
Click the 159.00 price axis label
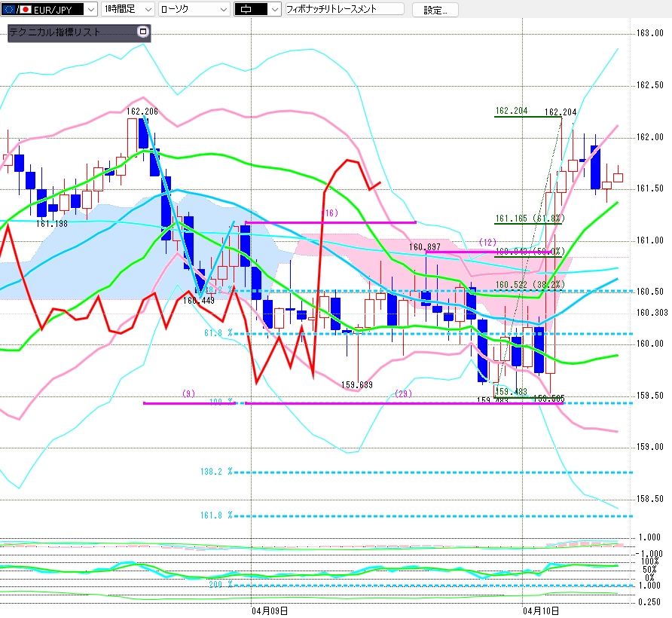[x=649, y=447]
